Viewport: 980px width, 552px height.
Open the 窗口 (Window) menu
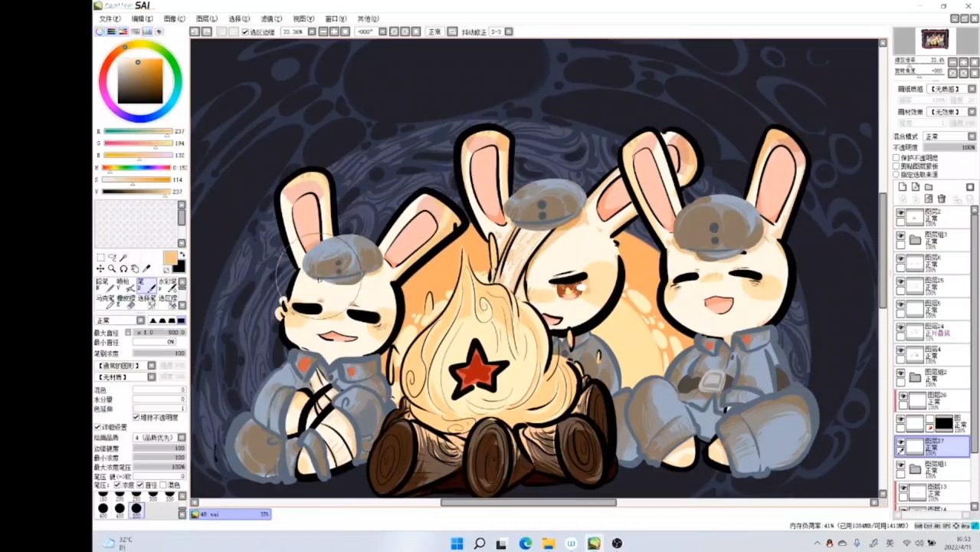click(336, 18)
